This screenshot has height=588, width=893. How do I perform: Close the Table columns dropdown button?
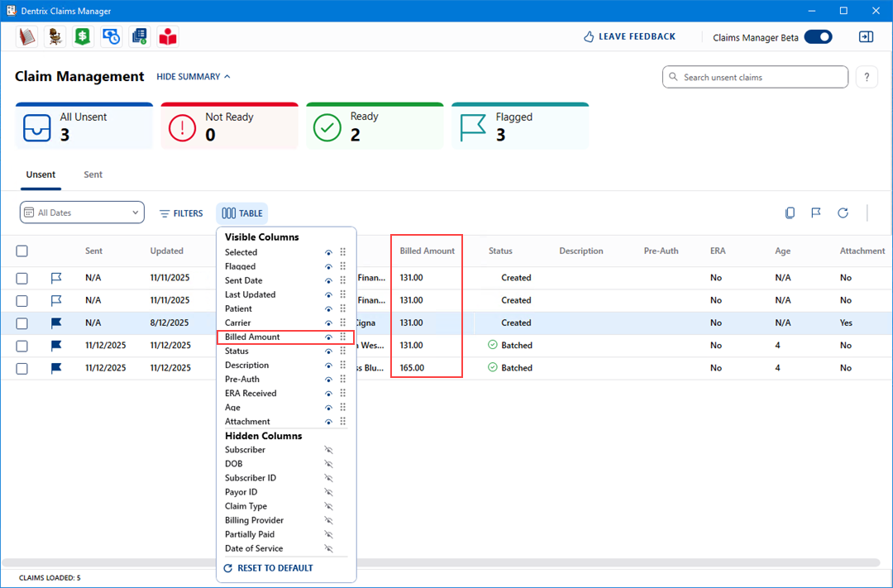pyautogui.click(x=241, y=213)
